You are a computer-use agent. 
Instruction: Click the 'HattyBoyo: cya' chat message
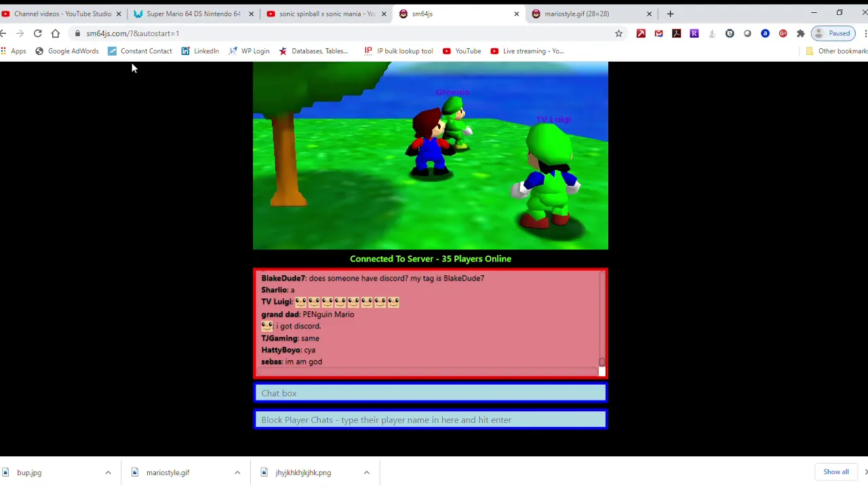288,350
